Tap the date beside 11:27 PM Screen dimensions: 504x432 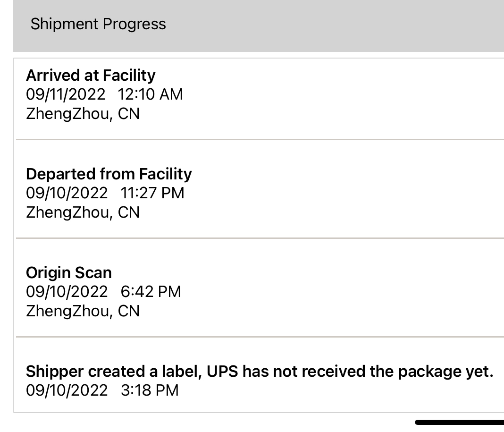coord(67,193)
